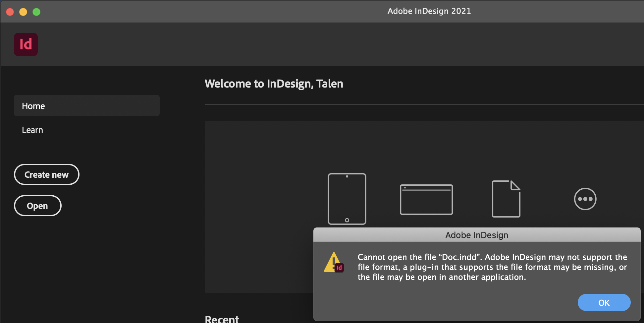Minimize the window with the yellow traffic light
Viewport: 644px width, 323px height.
pos(23,11)
